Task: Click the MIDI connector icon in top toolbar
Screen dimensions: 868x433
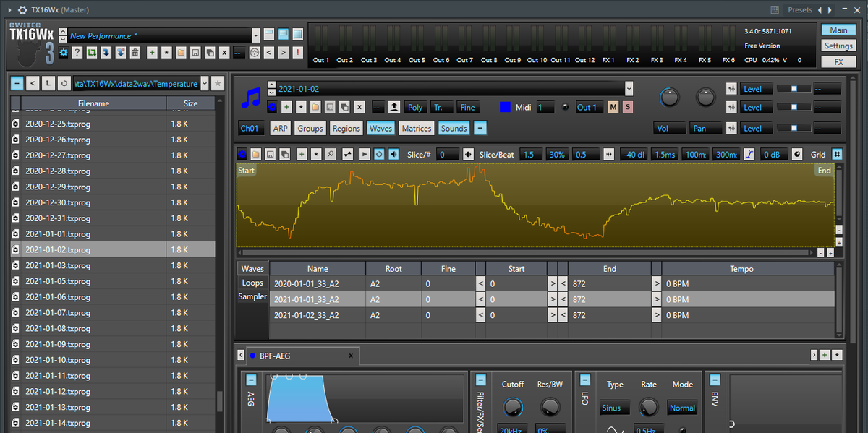Action: click(x=254, y=53)
